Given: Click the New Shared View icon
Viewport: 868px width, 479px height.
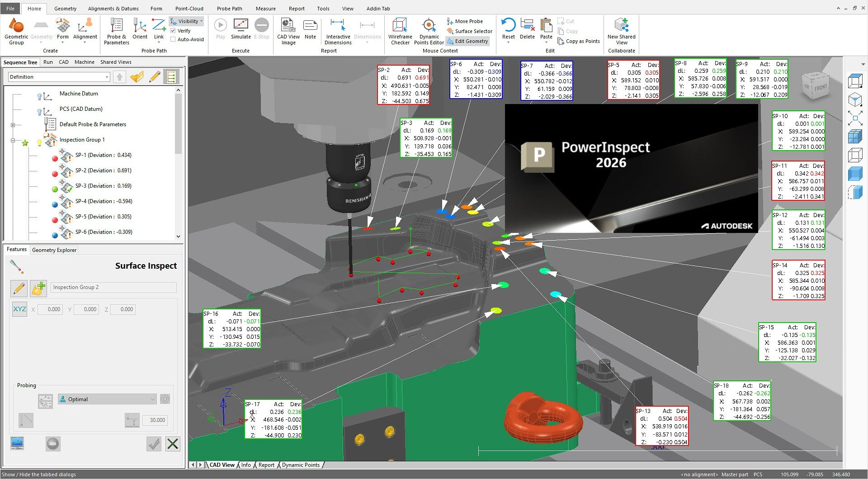Looking at the screenshot, I should [x=621, y=26].
